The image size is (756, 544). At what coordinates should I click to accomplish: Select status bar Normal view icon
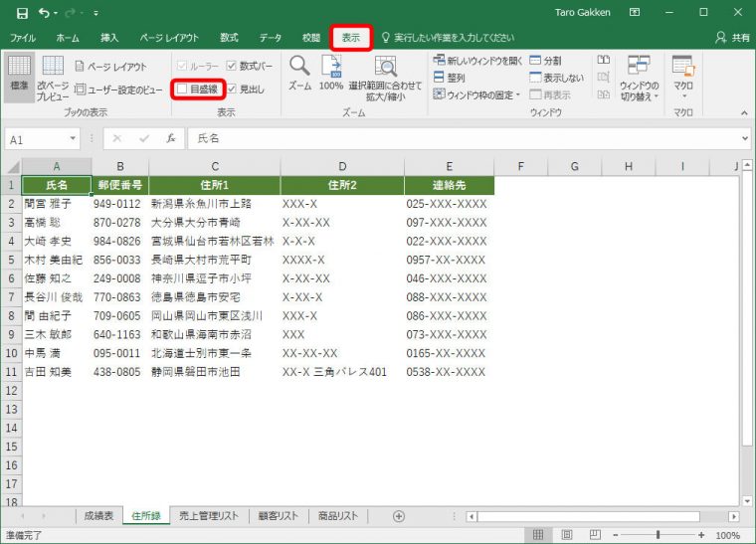pyautogui.click(x=538, y=535)
